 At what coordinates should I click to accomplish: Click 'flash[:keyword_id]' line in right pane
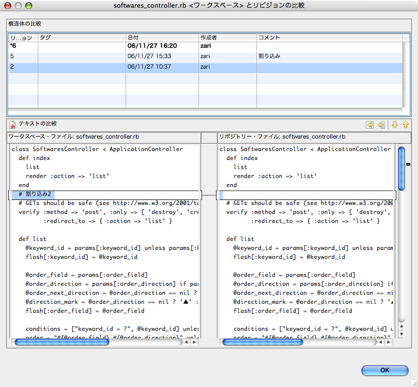[x=289, y=257]
